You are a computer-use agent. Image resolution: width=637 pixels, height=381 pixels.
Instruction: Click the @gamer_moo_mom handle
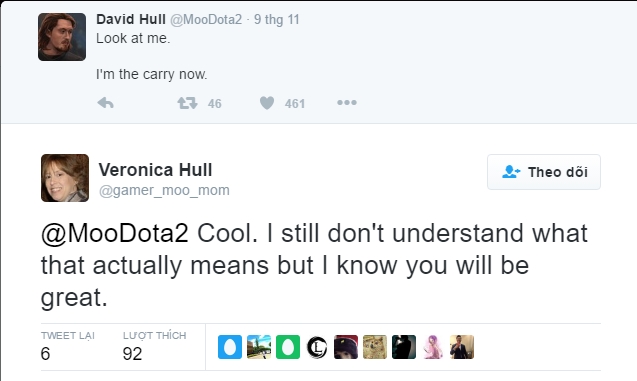165,190
